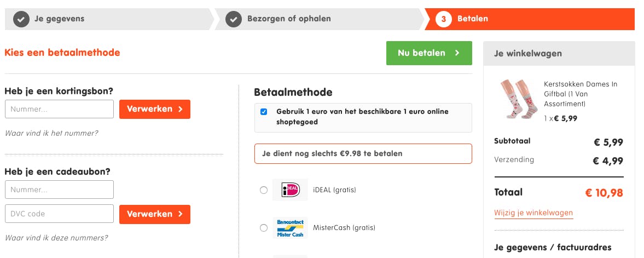
Task: Click the checkmark icon beside Je gegevens
Action: pyautogui.click(x=21, y=19)
